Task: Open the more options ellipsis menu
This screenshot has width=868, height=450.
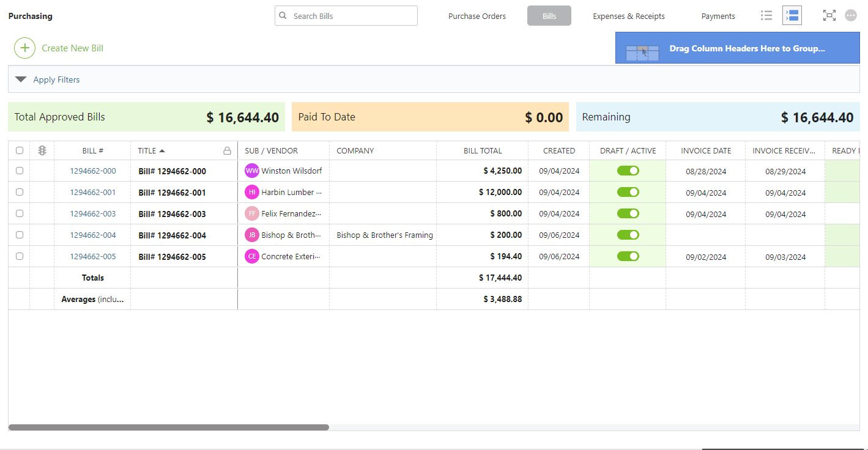Action: coord(851,16)
